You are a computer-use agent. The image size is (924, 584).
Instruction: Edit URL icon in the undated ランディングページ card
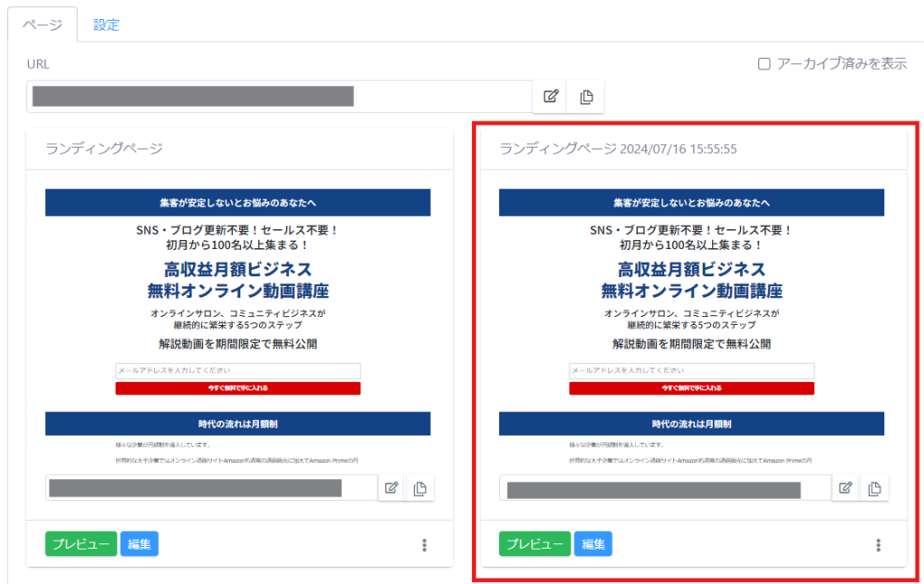point(392,488)
